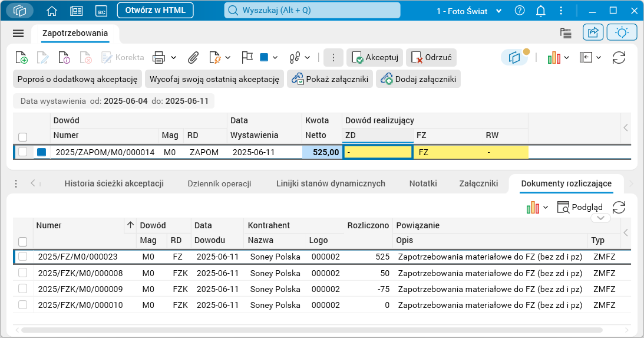644x338 pixels.
Task: Click the edit document icon
Action: pyautogui.click(x=42, y=58)
